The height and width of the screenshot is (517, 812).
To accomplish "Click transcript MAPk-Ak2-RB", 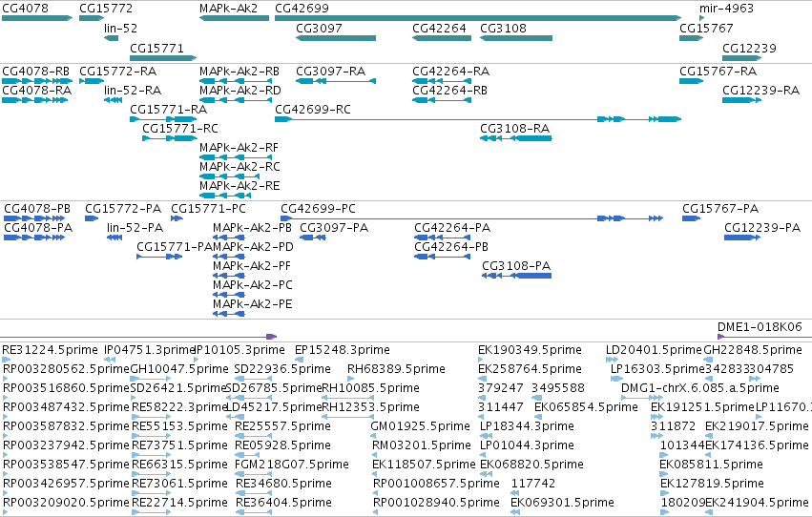I will tap(239, 72).
